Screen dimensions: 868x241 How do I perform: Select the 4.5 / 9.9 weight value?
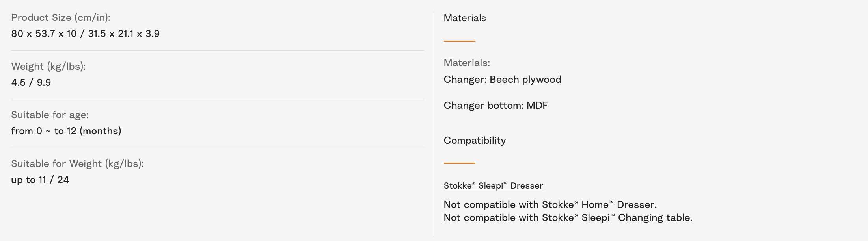[31, 83]
